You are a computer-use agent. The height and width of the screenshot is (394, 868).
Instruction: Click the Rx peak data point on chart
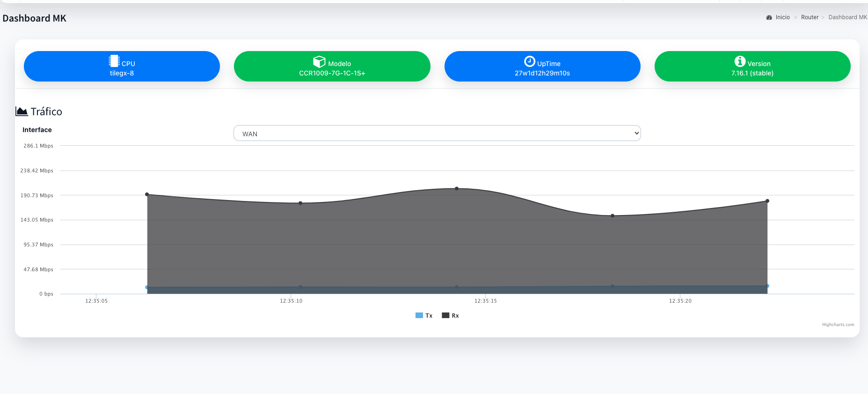(x=457, y=189)
